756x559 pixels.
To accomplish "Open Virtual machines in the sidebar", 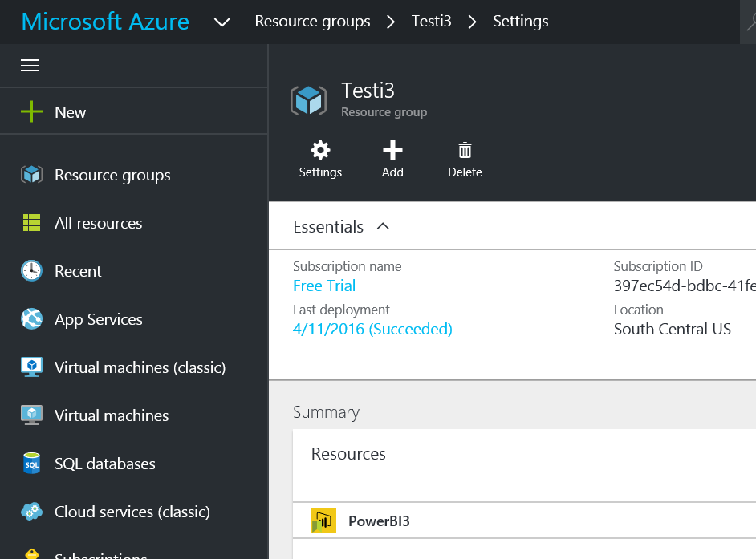I will tap(112, 415).
